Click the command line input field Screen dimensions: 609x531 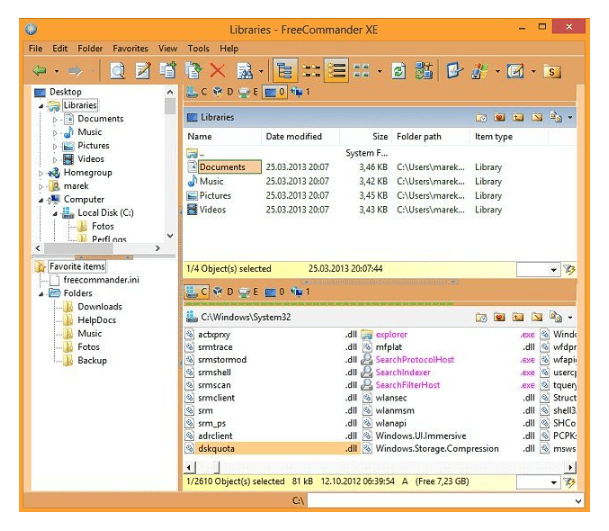coord(441,501)
